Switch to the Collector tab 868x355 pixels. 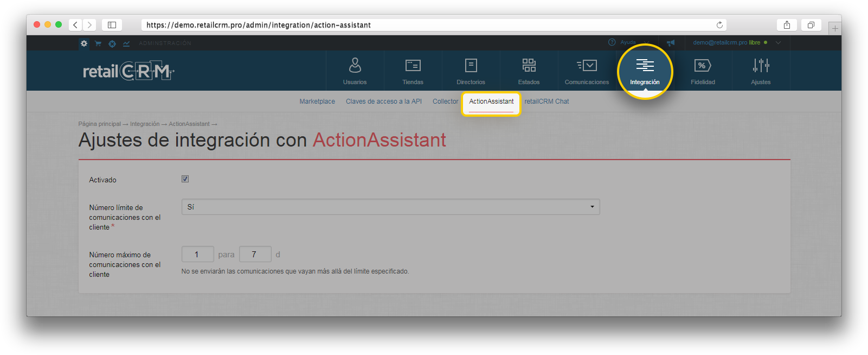445,102
